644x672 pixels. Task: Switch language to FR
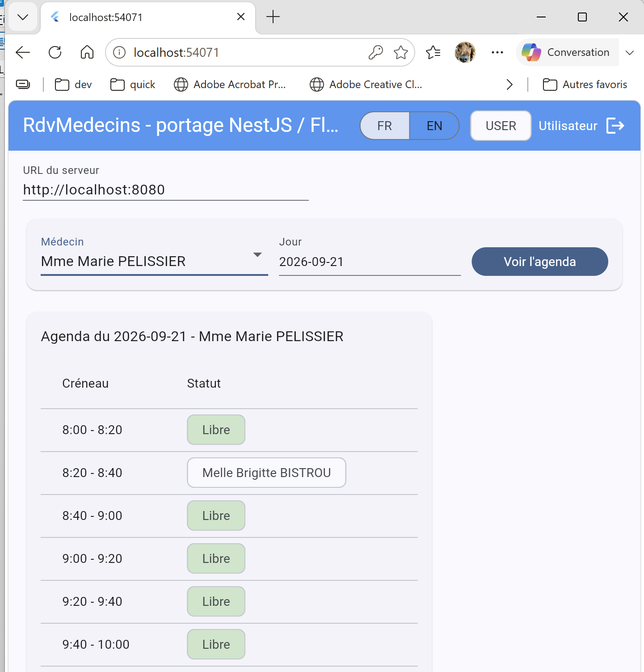(x=385, y=126)
